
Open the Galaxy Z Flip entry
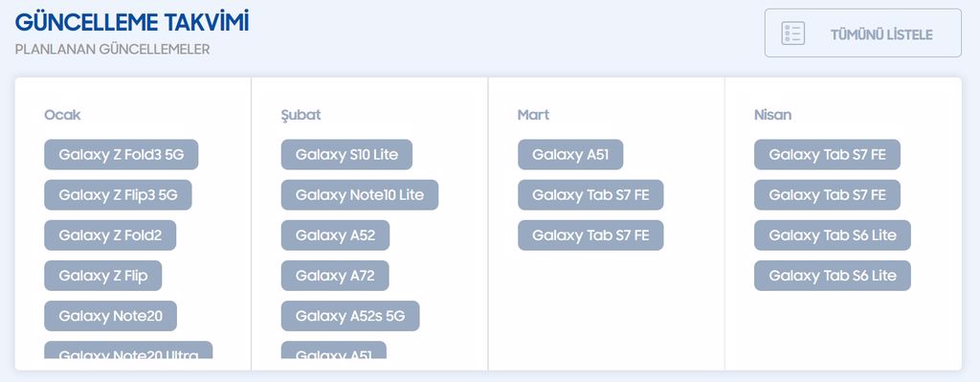pos(103,276)
